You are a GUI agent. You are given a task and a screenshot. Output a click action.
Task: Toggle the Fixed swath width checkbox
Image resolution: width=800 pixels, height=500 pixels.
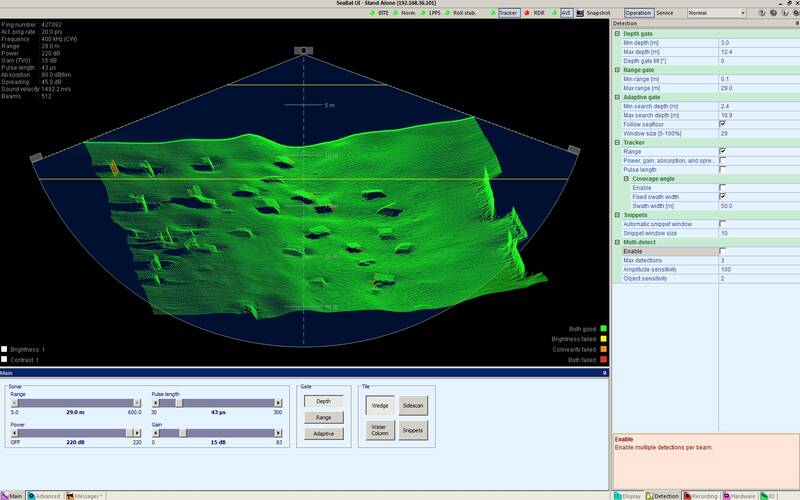coord(722,196)
